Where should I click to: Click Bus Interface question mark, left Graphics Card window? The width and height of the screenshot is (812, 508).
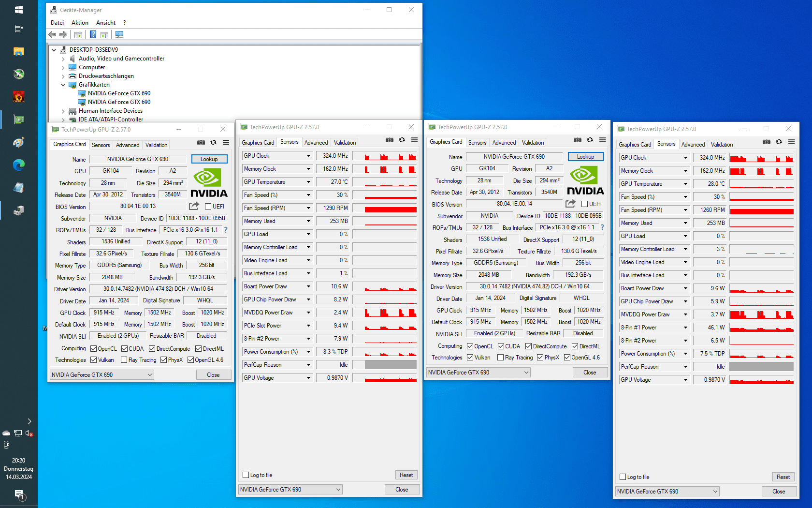tap(225, 230)
